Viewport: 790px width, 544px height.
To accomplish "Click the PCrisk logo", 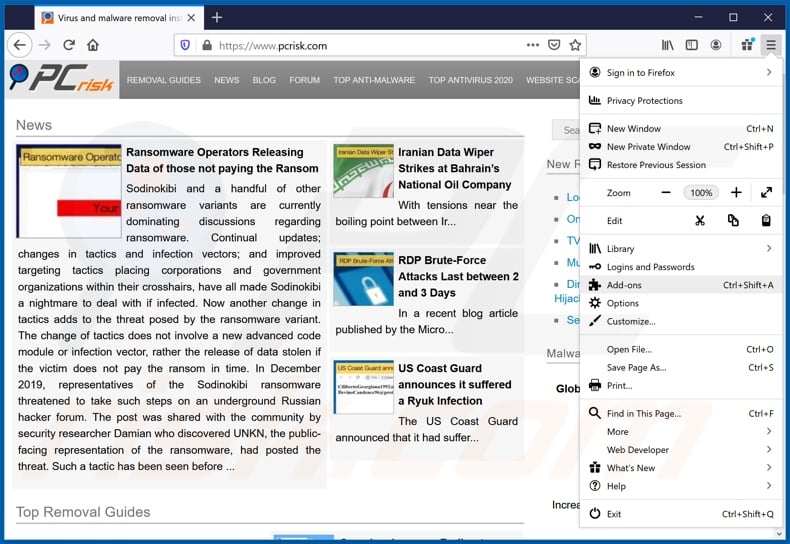I will click(x=61, y=79).
